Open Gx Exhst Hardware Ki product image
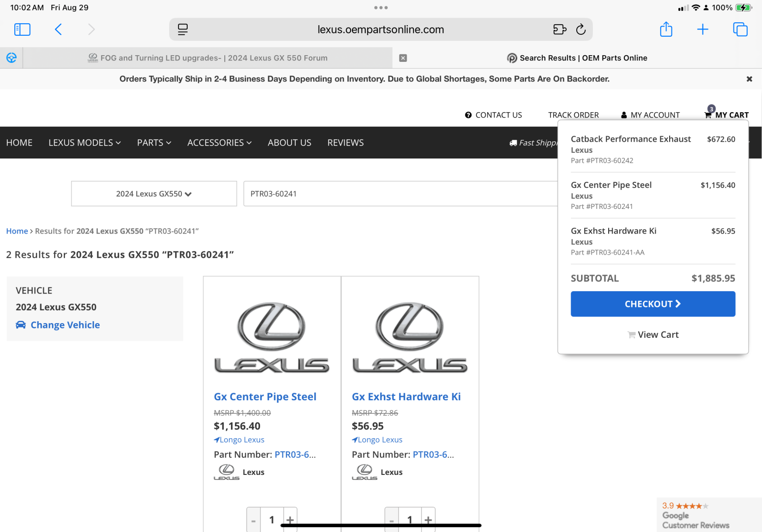The width and height of the screenshot is (762, 532). (410, 337)
